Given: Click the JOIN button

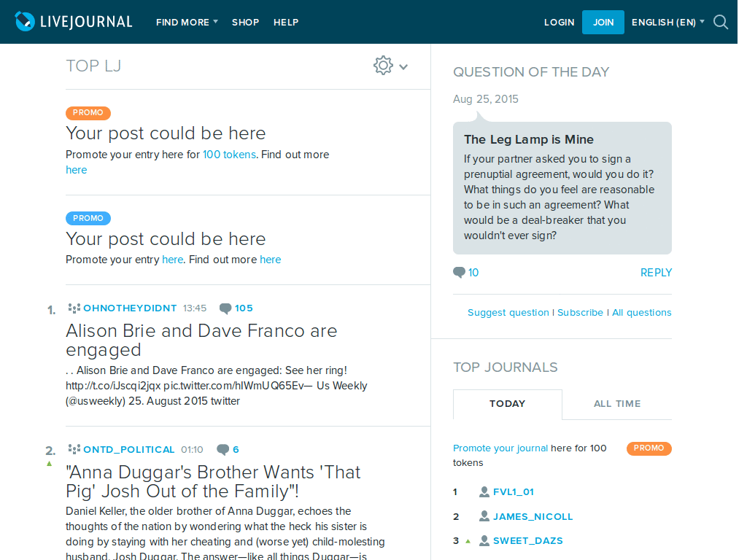Looking at the screenshot, I should click(603, 22).
